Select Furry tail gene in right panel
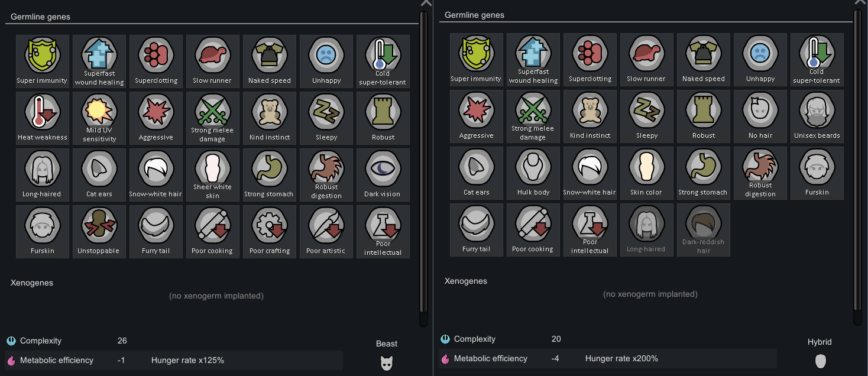868x376 pixels. pyautogui.click(x=477, y=230)
